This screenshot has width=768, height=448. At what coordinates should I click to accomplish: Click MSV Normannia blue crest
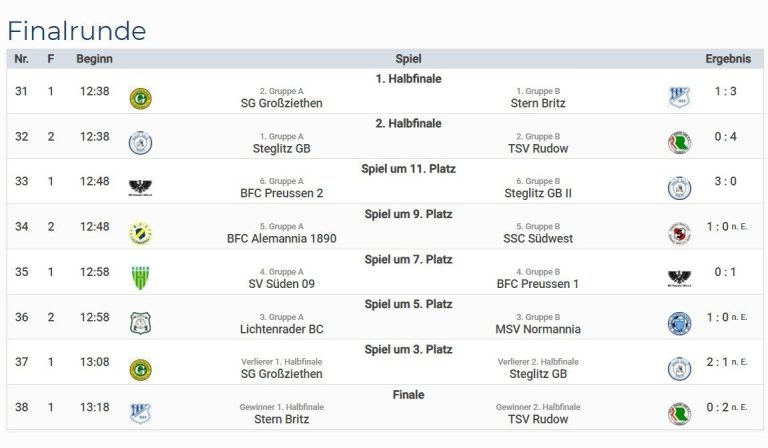(x=679, y=324)
